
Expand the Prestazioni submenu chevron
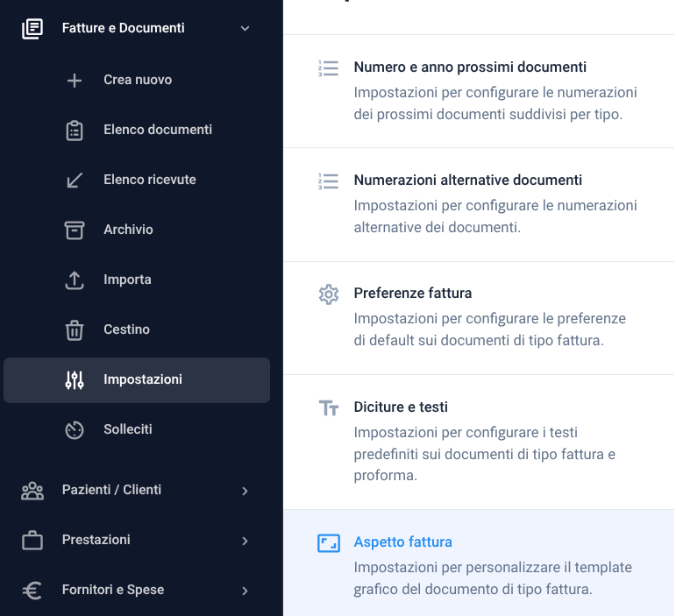[245, 541]
